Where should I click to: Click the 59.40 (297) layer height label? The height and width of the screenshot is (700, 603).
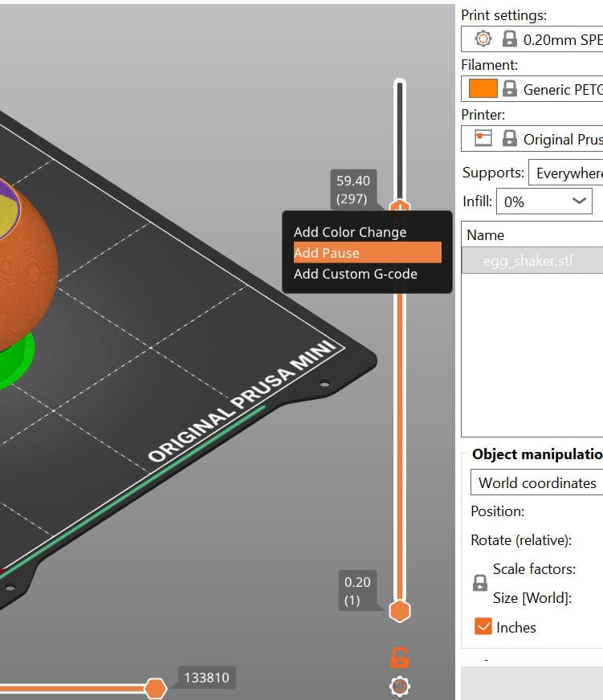click(x=353, y=189)
